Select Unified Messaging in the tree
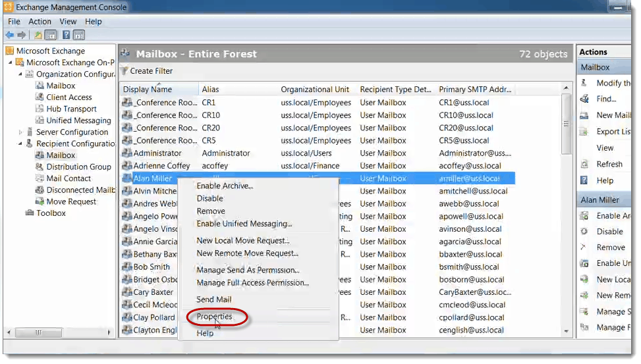Image resolution: width=641 pixels, height=364 pixels. (x=78, y=120)
